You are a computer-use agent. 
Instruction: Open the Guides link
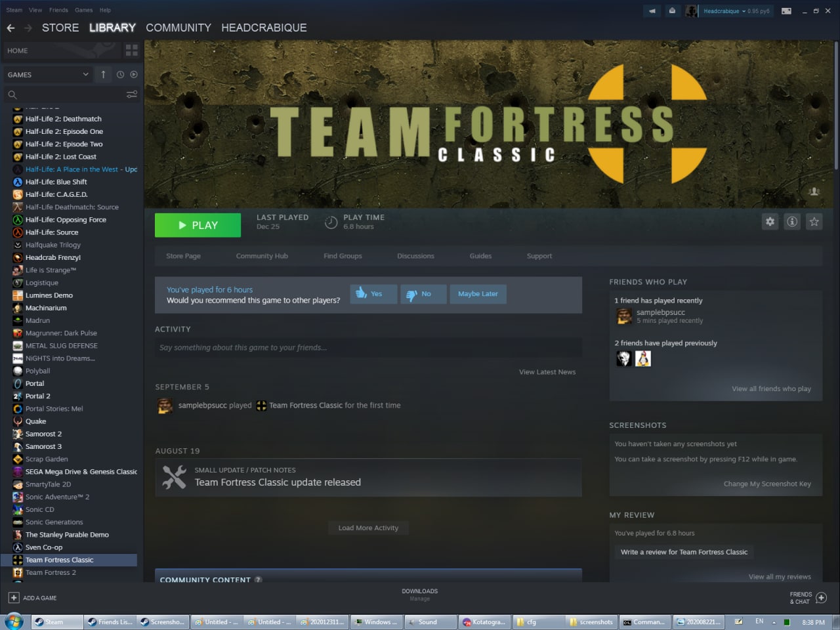tap(480, 256)
